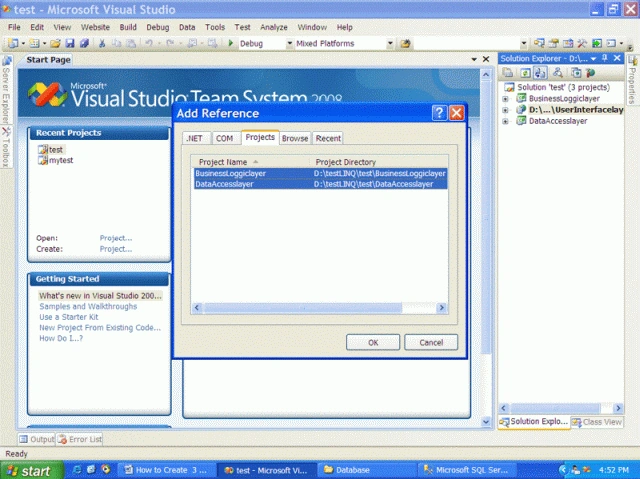Select the DataAccesslayer project row
640x479 pixels.
[320, 184]
